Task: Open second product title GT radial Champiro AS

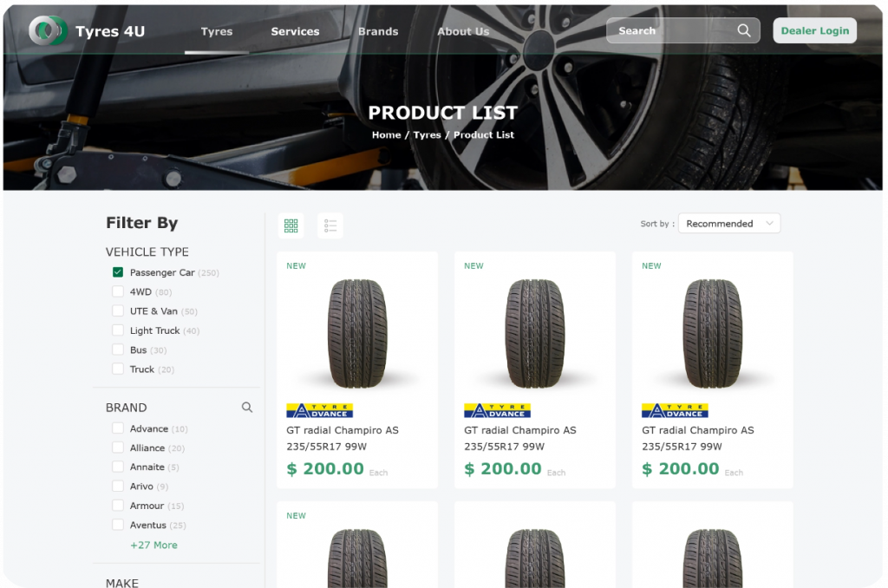Action: pyautogui.click(x=520, y=430)
